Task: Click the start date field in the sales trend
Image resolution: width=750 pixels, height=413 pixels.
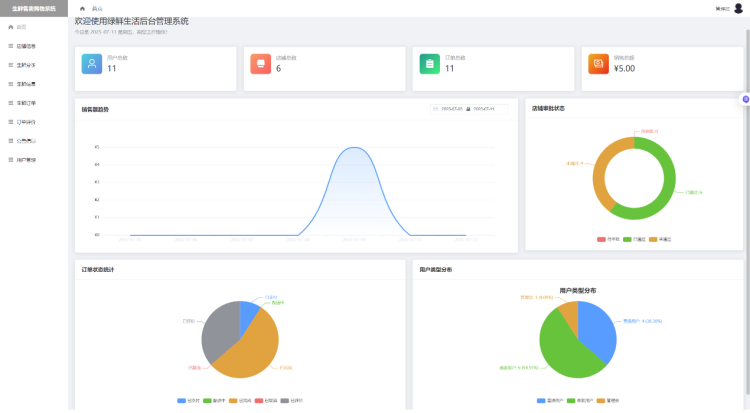Action: coord(450,109)
